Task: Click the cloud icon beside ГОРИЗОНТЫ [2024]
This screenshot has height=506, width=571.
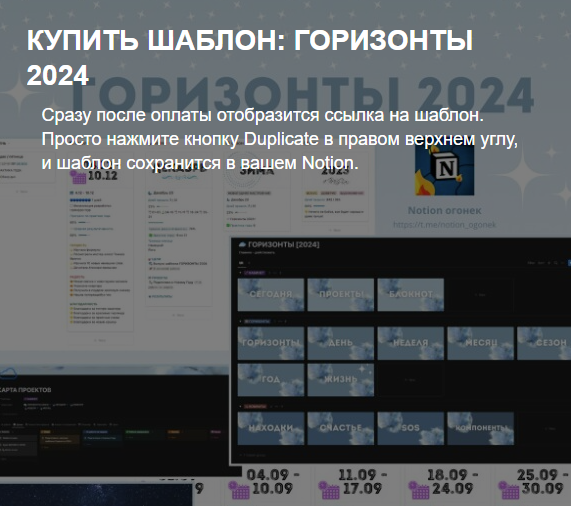Action: pyautogui.click(x=242, y=244)
